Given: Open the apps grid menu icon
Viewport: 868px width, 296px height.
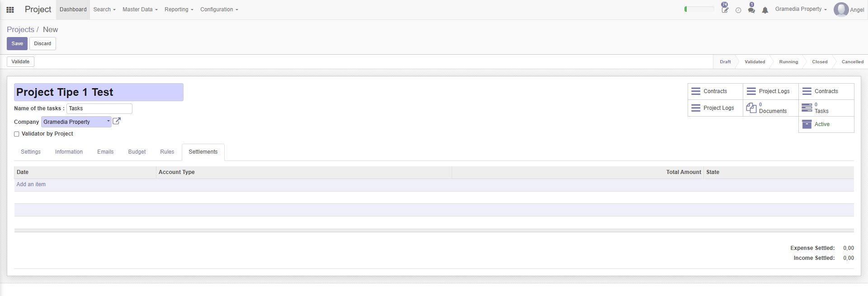Looking at the screenshot, I should coord(10,9).
